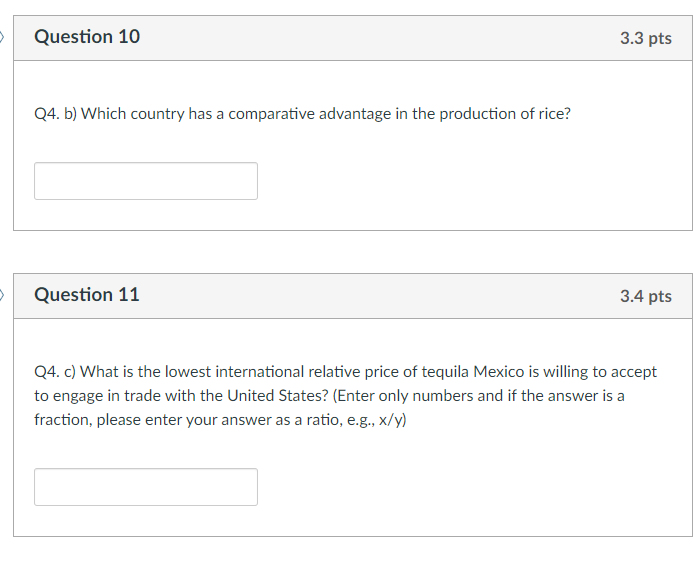
Task: Click the 3.3 pts label
Action: [x=646, y=38]
